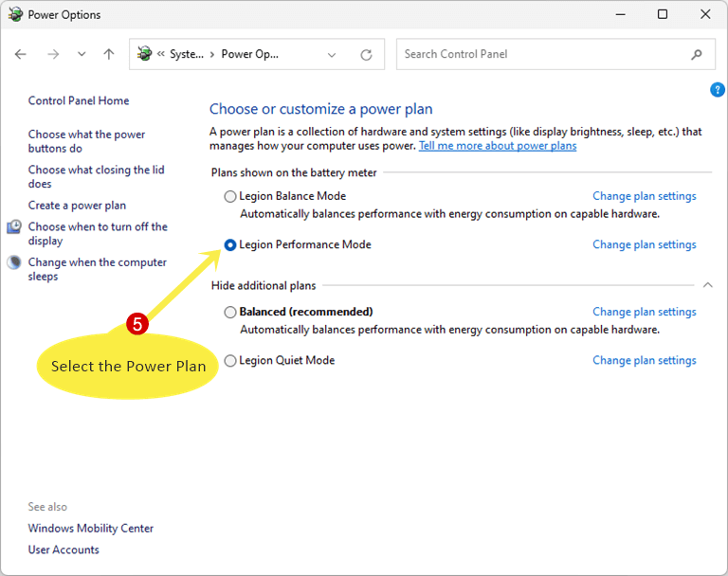
Task: Select Legion Quiet Mode radio button
Action: [229, 361]
